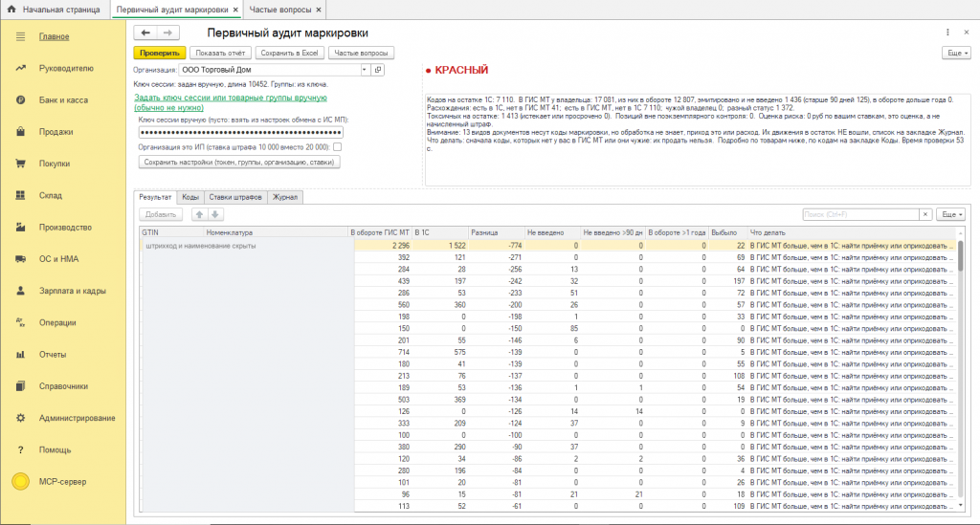980x525 pixels.
Task: Click the move row down arrow icon
Action: [x=215, y=214]
